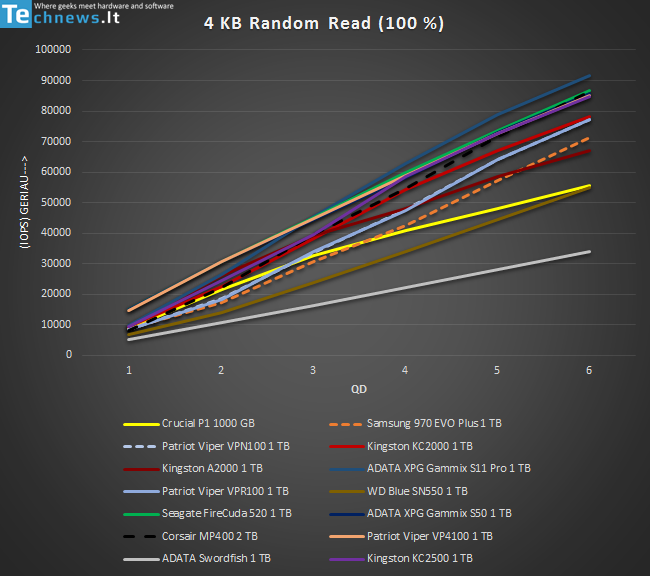650x576 pixels.
Task: Click the 'Corsair MP400 2 TB' legend label
Action: pos(210,536)
